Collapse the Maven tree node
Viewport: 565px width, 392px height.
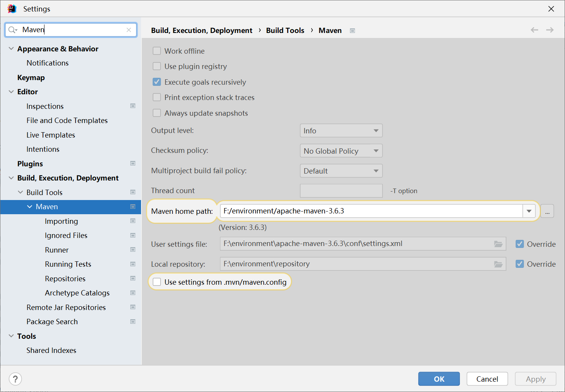click(30, 207)
